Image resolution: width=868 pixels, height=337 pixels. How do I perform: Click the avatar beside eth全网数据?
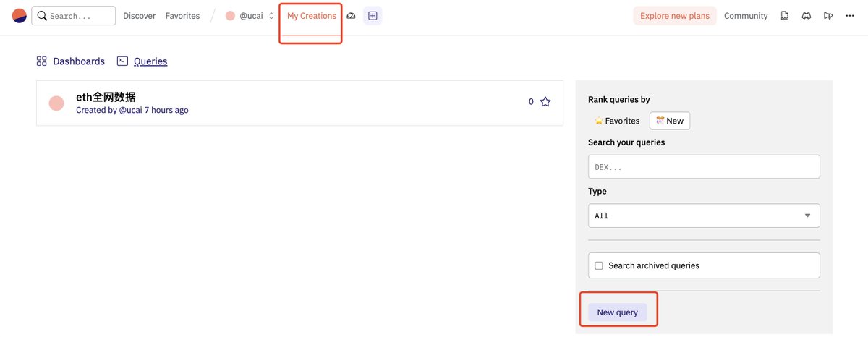click(56, 103)
